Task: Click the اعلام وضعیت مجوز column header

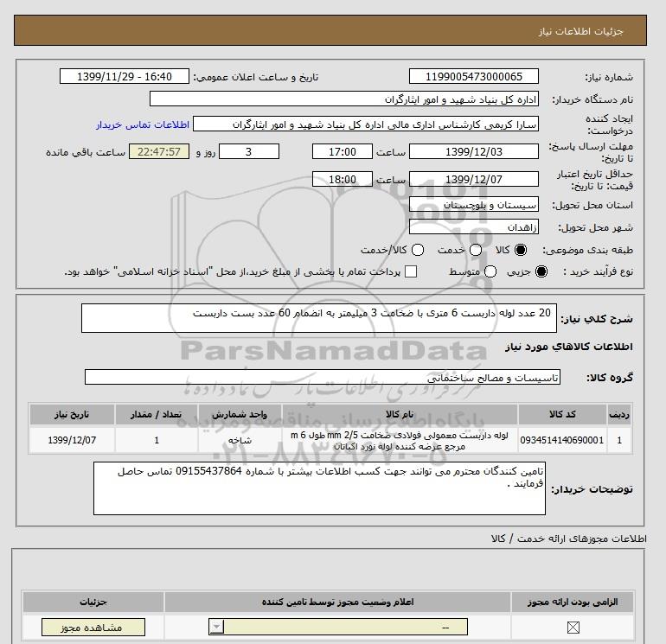Action: click(337, 602)
